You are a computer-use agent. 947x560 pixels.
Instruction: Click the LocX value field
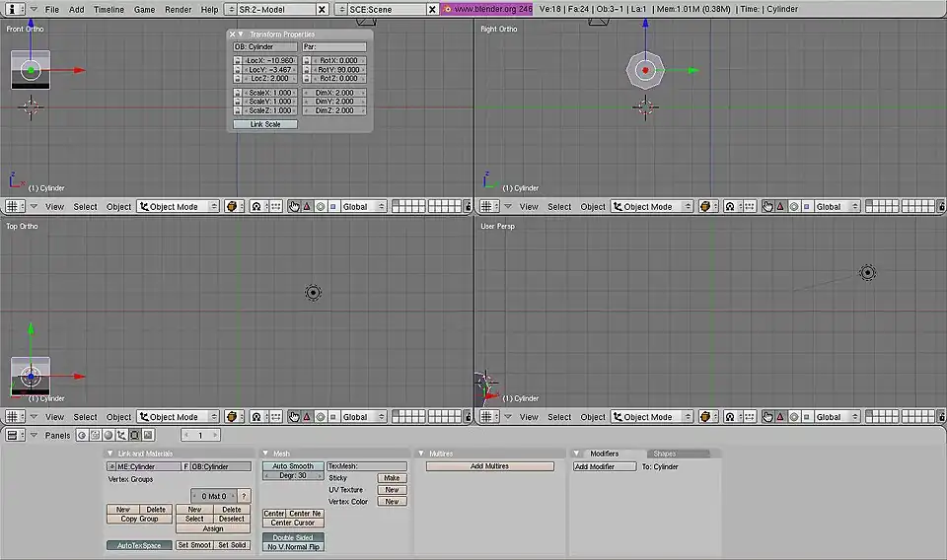click(270, 61)
